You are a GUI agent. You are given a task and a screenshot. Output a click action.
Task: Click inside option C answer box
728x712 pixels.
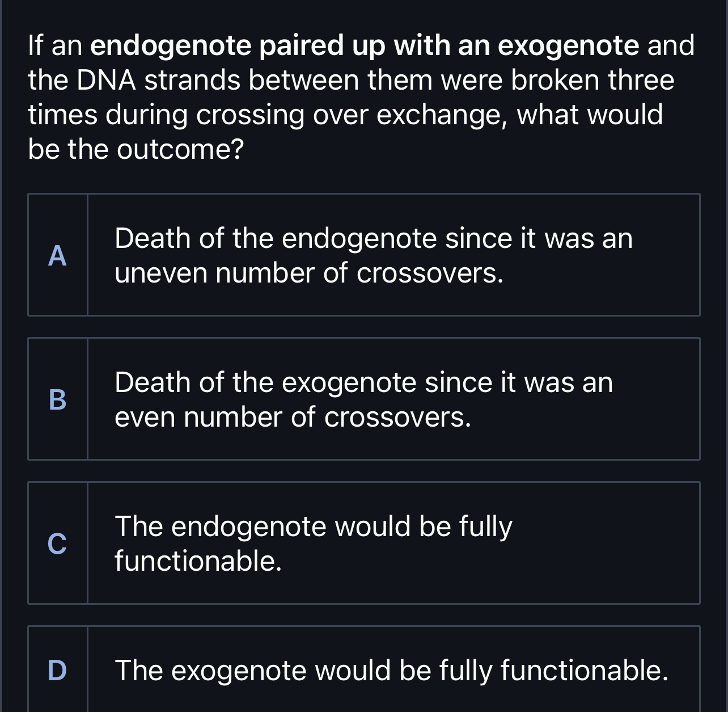coord(394,542)
